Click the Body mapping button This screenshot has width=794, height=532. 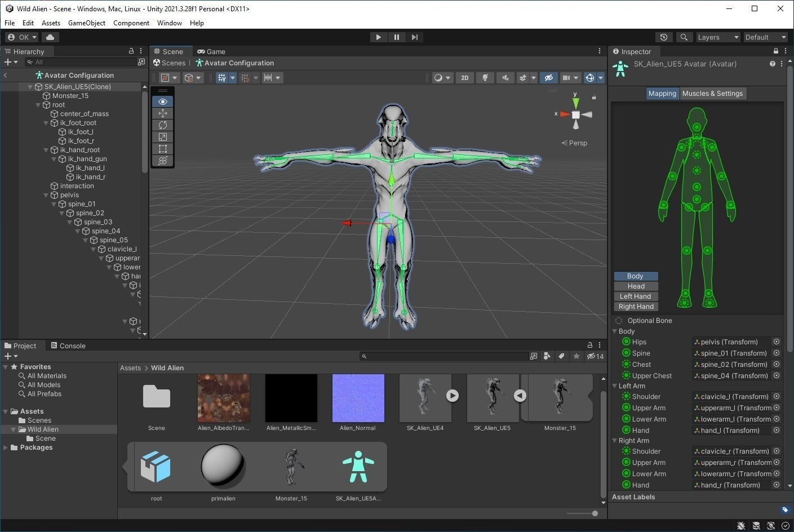click(x=636, y=276)
